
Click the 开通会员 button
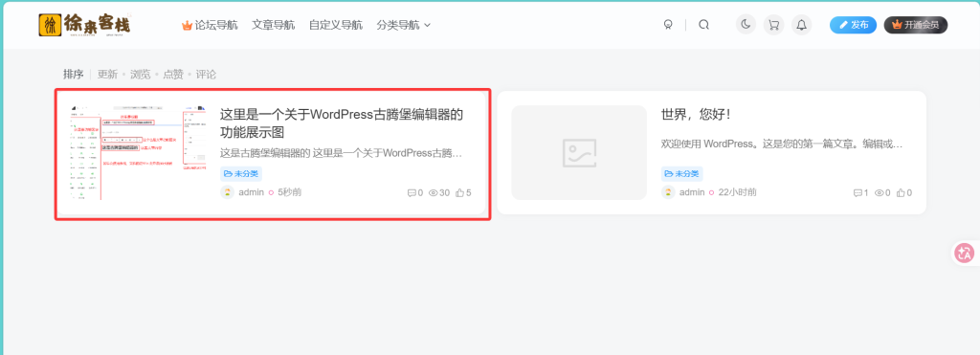[916, 25]
